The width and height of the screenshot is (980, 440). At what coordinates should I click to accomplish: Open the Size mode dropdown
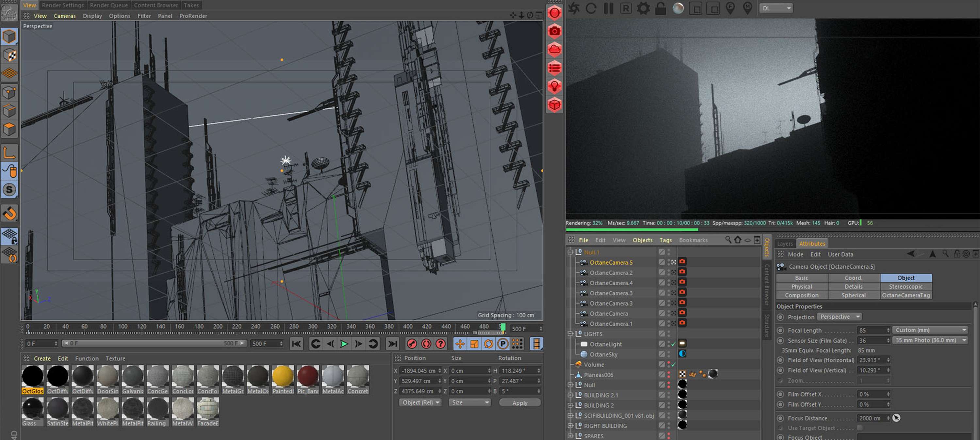pyautogui.click(x=469, y=403)
